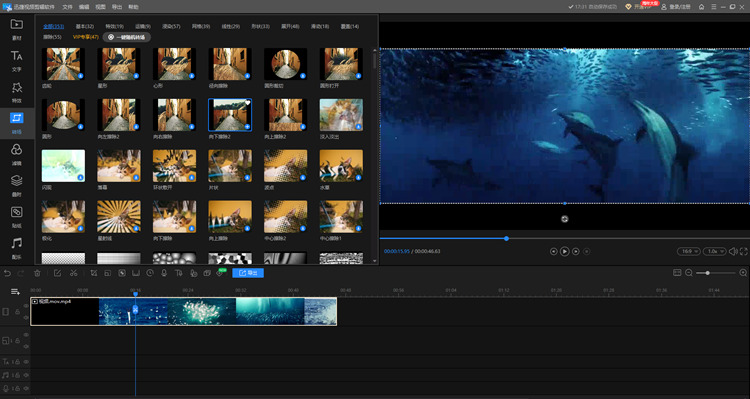The height and width of the screenshot is (399, 750).
Task: Click the transition marker on the video clip
Action: 135,310
